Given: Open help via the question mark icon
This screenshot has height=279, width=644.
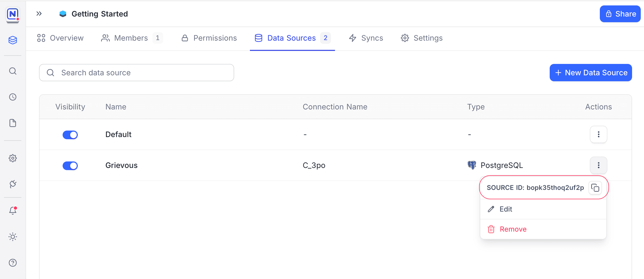Looking at the screenshot, I should click(x=13, y=262).
